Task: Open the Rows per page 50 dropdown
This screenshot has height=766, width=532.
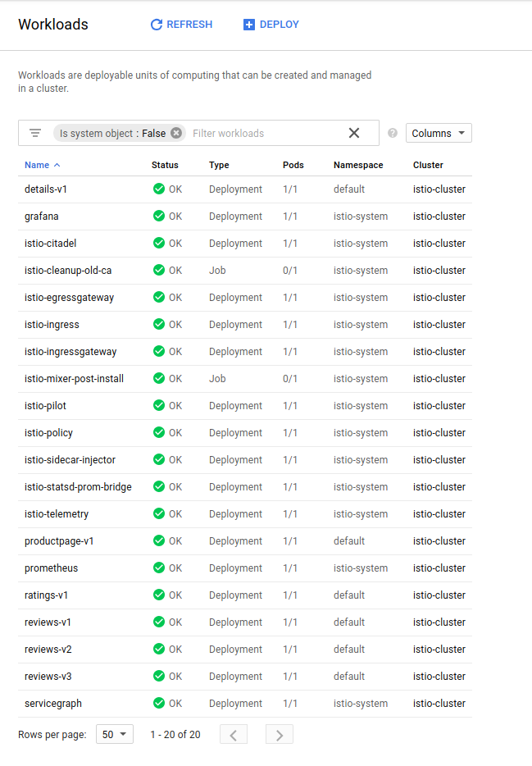Action: (x=115, y=734)
